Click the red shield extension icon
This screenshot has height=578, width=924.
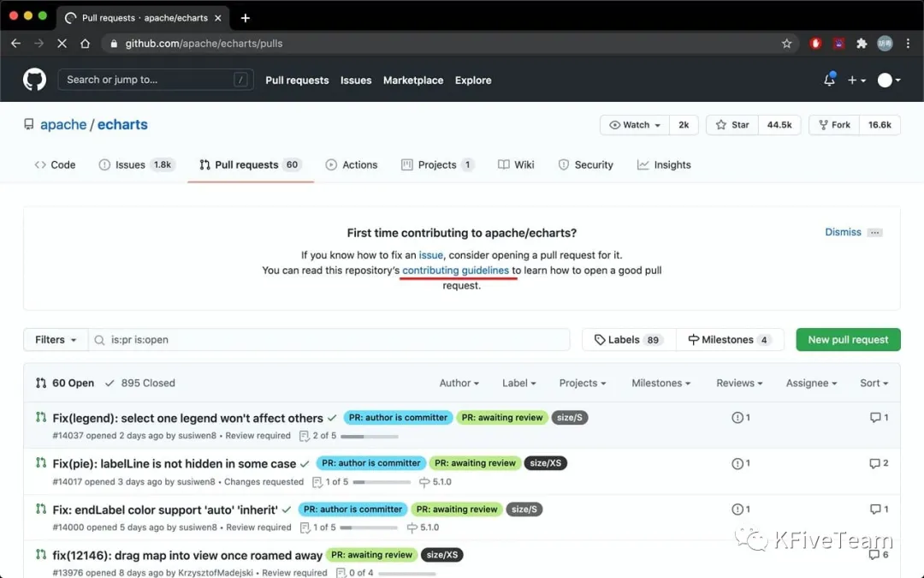coord(815,44)
